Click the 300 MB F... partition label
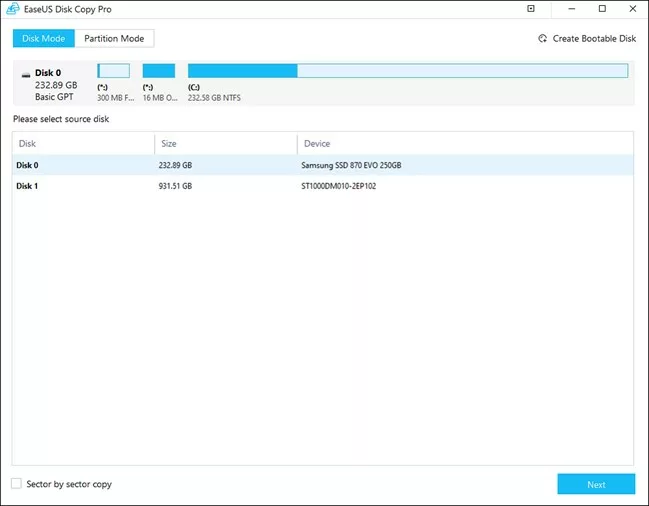This screenshot has width=649, height=506. click(x=115, y=98)
